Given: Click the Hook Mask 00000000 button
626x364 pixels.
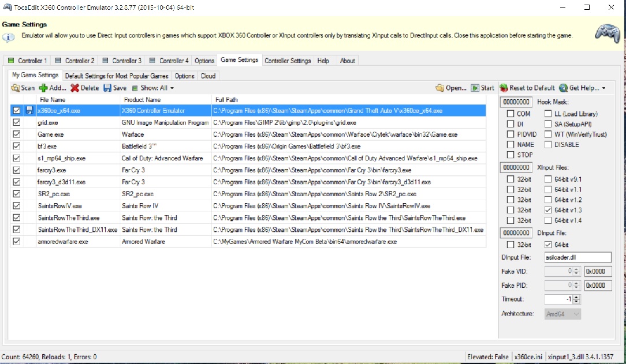Looking at the screenshot, I should (x=516, y=102).
